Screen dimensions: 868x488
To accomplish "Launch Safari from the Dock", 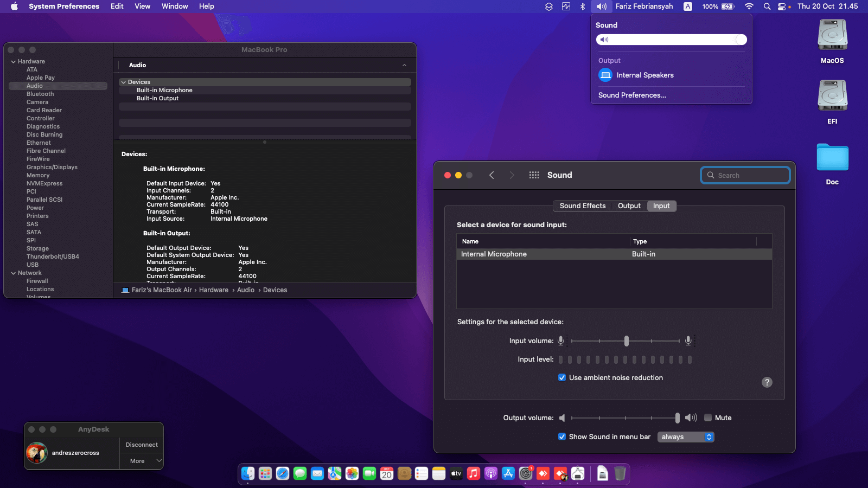I will pos(283,473).
